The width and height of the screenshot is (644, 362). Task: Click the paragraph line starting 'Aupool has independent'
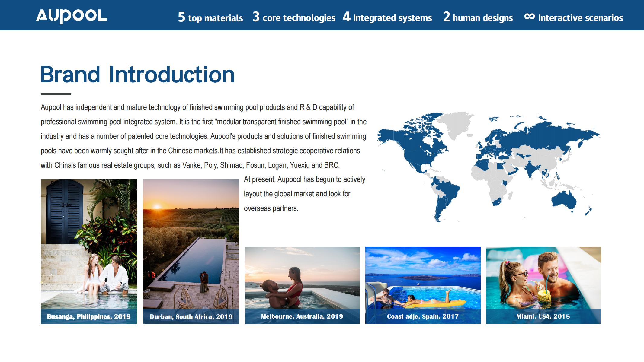click(x=197, y=107)
